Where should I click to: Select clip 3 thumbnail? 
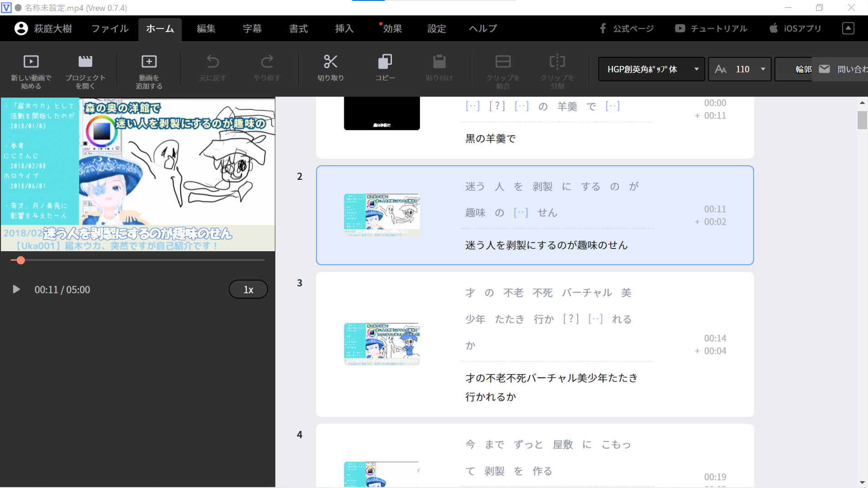click(382, 344)
